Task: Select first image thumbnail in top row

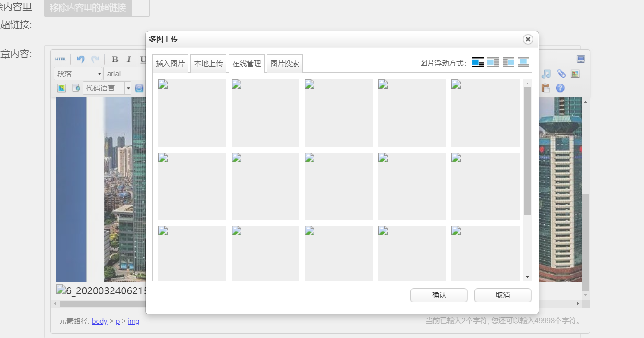Action: coord(192,113)
